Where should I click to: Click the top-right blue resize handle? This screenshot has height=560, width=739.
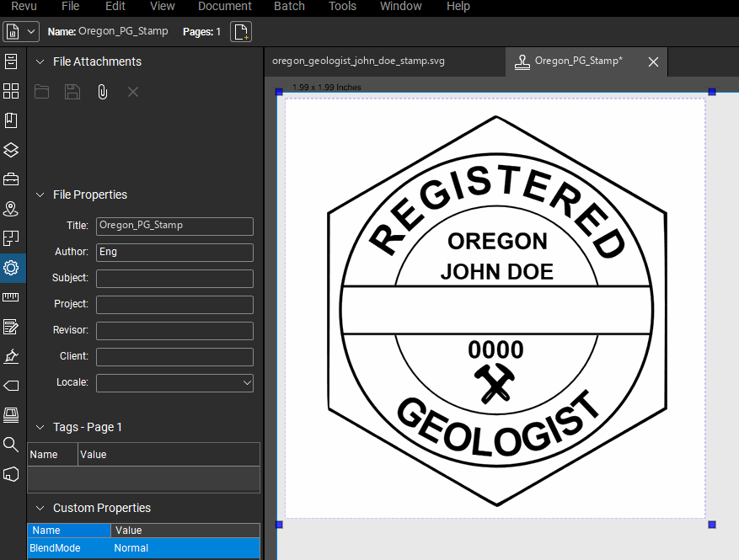712,92
